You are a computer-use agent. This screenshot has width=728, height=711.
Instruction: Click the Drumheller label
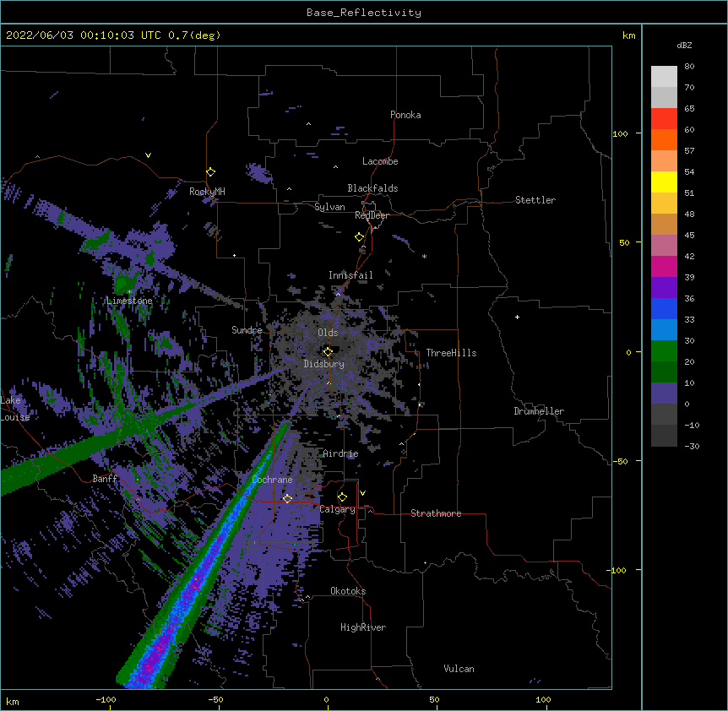pyautogui.click(x=539, y=411)
